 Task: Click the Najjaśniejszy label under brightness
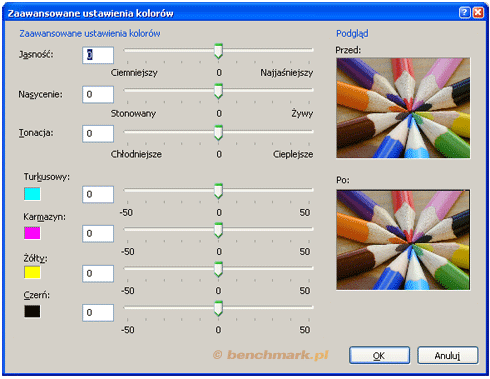click(x=287, y=73)
